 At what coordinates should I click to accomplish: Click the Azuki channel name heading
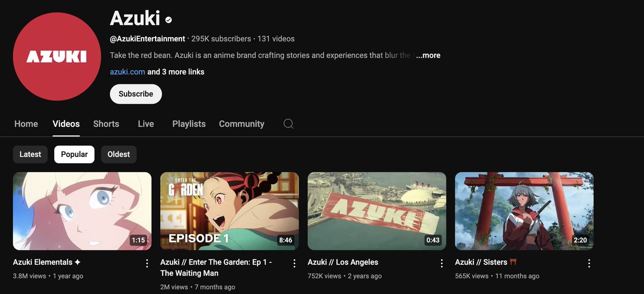(x=135, y=19)
